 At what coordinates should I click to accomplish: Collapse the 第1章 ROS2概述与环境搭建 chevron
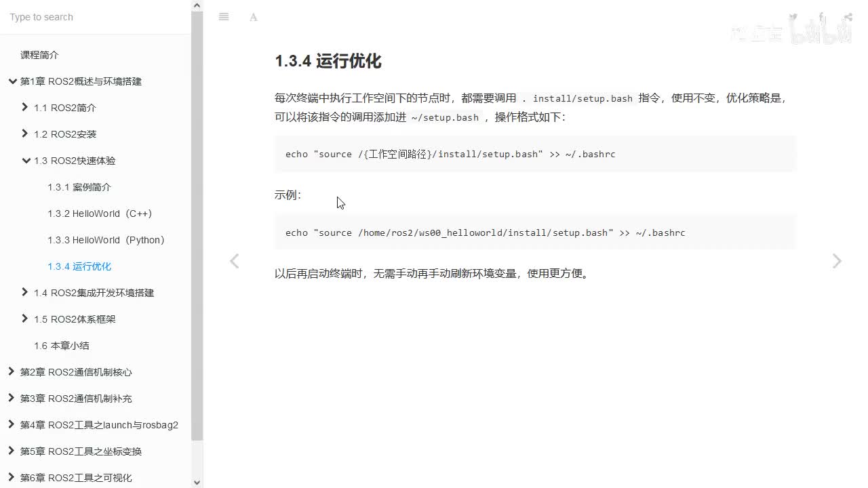pos(12,81)
